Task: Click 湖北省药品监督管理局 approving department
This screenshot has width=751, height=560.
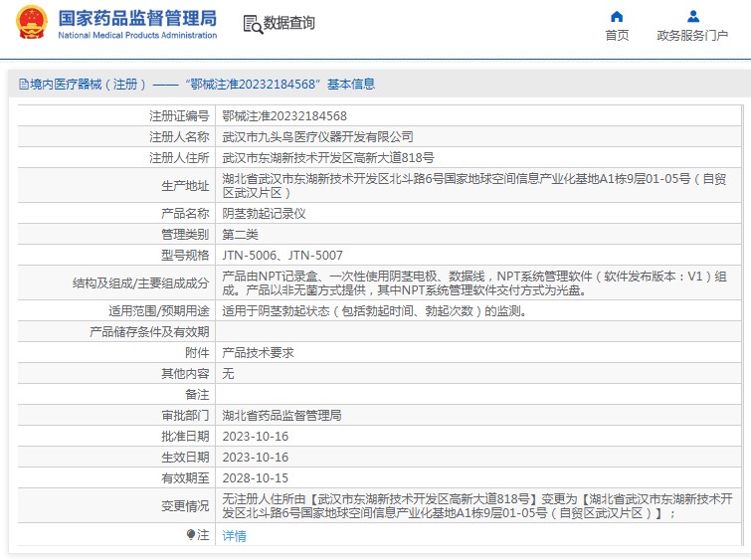Action: pos(282,416)
